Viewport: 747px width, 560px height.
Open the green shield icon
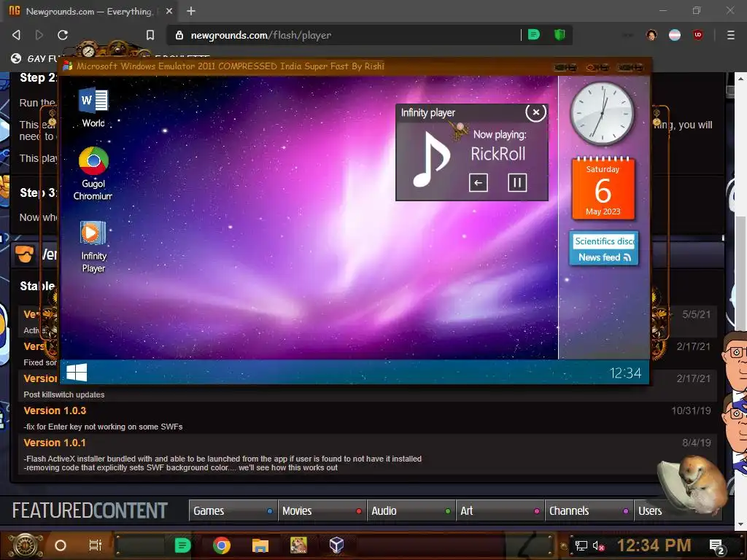pyautogui.click(x=560, y=34)
